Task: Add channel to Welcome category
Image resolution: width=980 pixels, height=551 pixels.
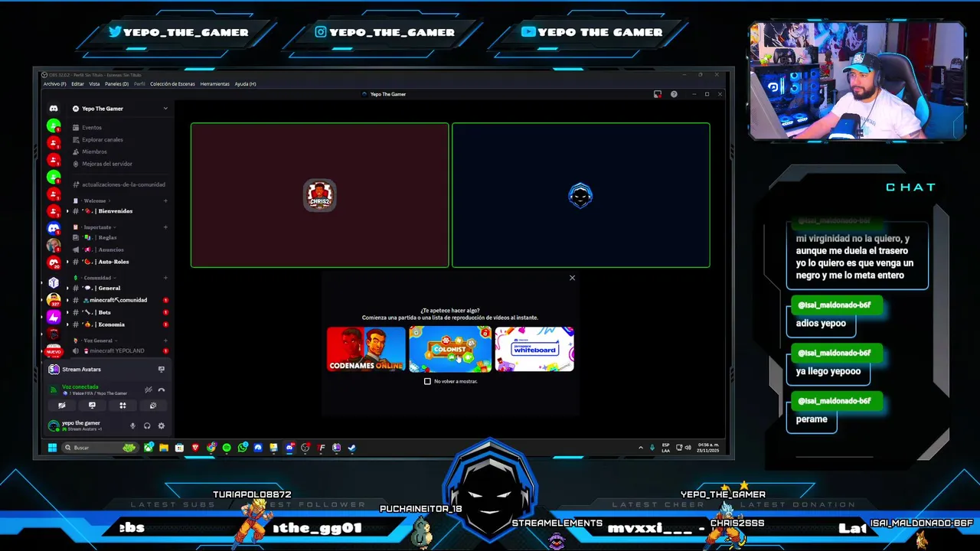Action: click(165, 201)
